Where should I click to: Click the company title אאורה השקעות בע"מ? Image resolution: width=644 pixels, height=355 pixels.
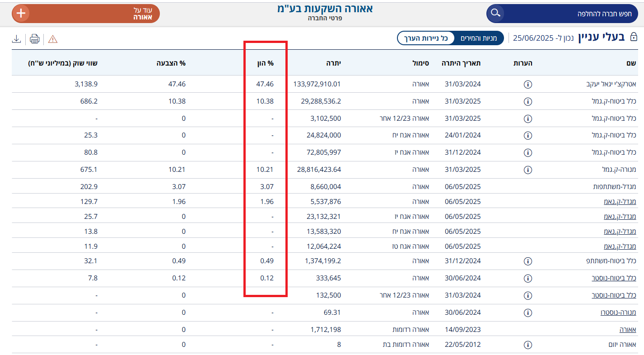(x=325, y=8)
